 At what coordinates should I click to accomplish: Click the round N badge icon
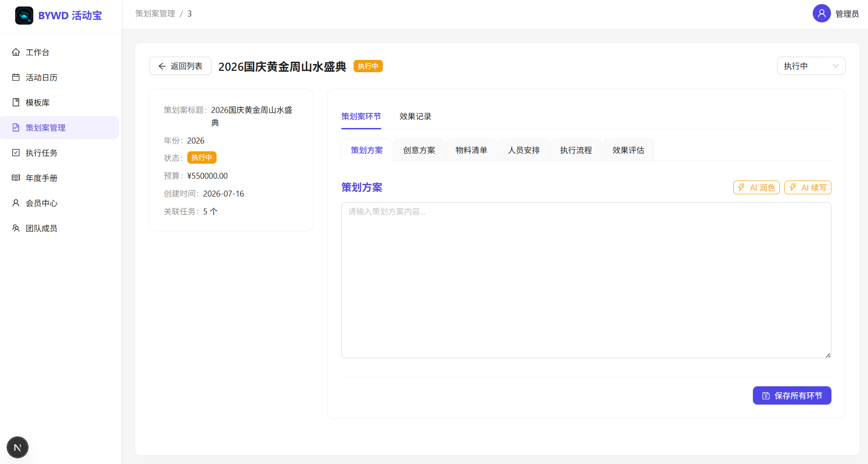(17, 448)
